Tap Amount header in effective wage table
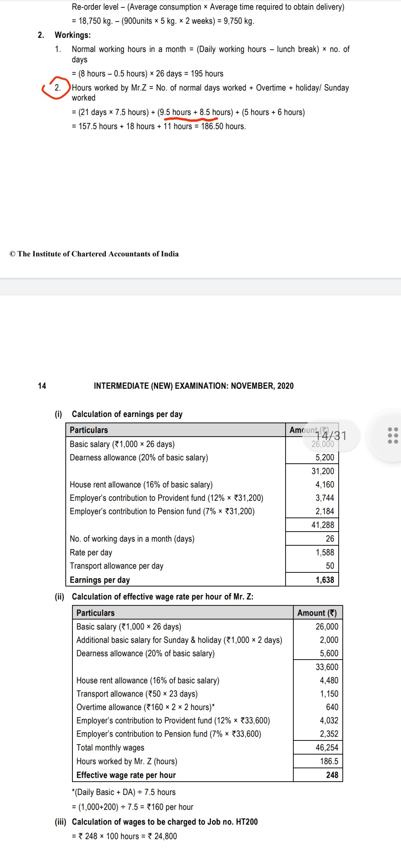Viewport: 401px width, 868px height. 317,613
